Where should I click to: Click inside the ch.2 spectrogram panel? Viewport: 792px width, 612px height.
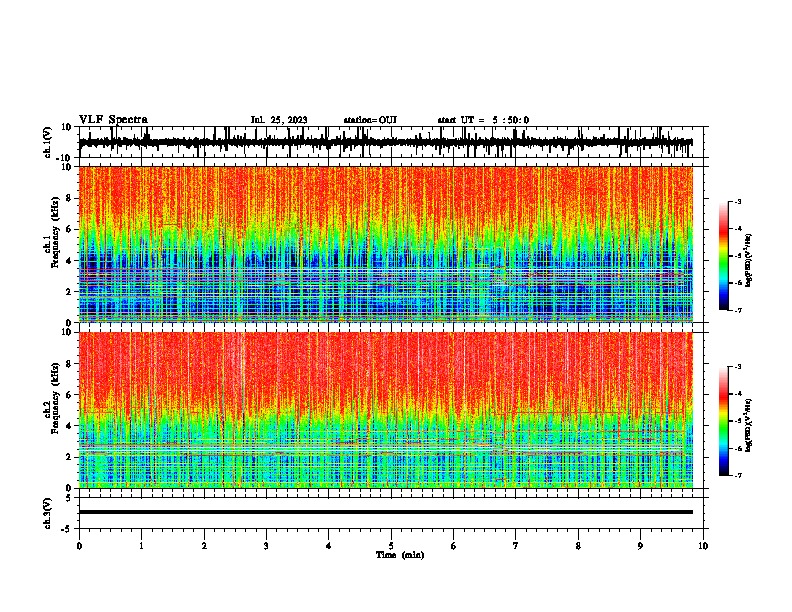(x=385, y=410)
